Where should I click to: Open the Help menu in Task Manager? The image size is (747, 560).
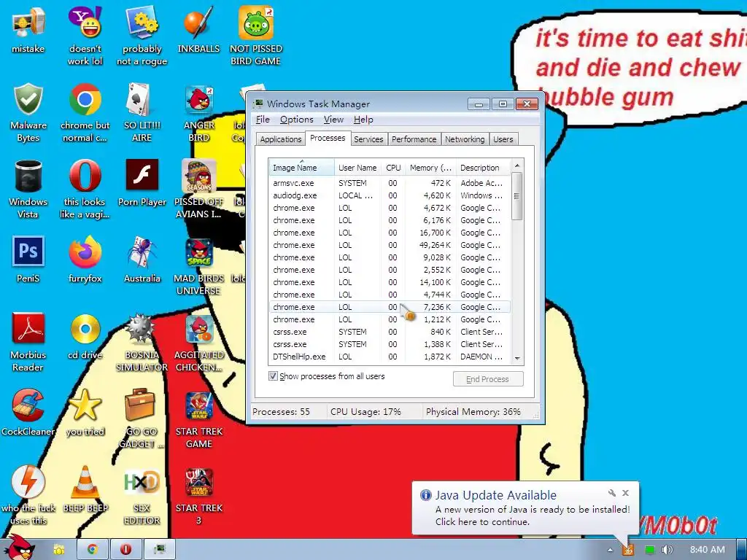(x=363, y=120)
